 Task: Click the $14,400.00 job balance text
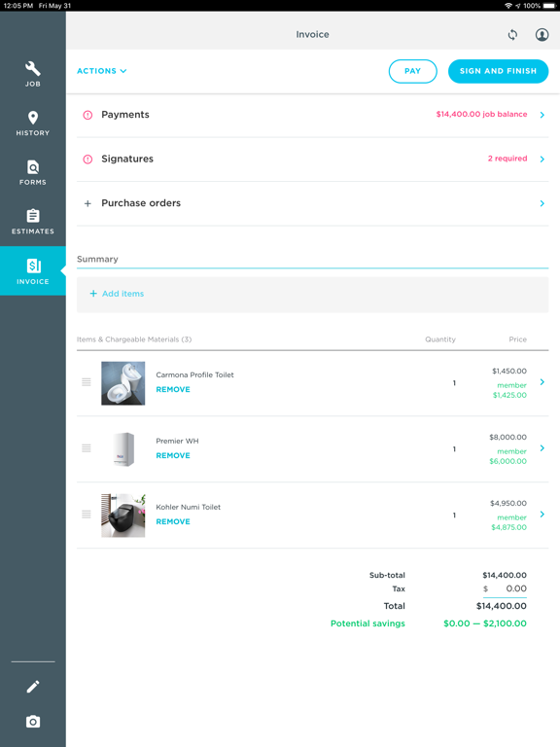coord(481,115)
